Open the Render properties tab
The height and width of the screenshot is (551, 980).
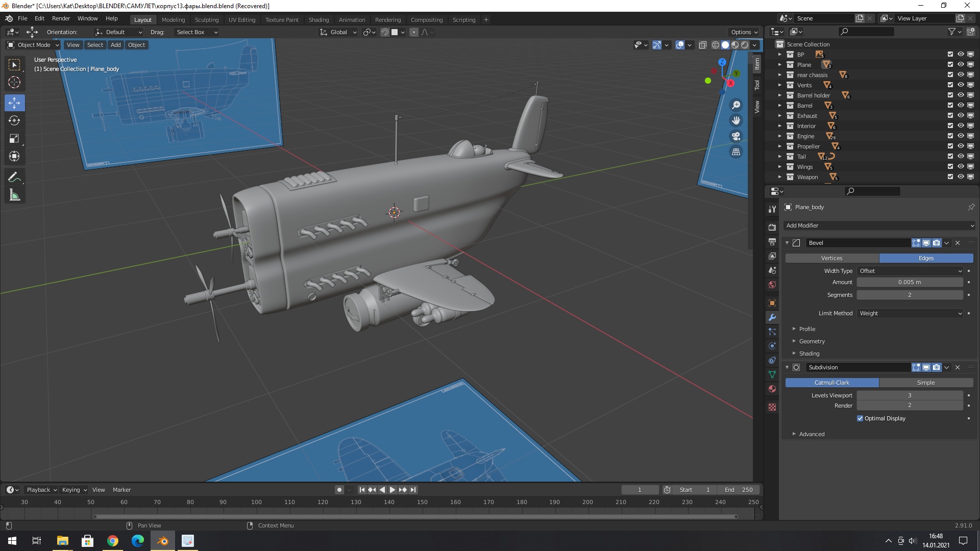tap(772, 227)
